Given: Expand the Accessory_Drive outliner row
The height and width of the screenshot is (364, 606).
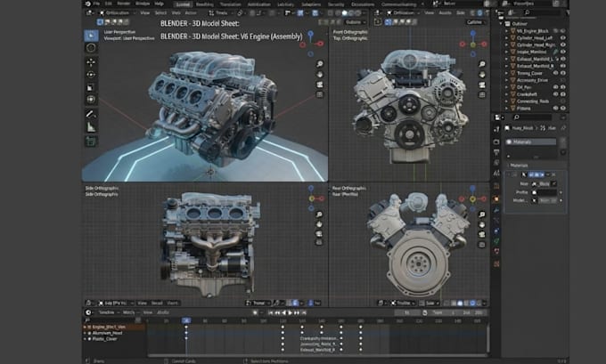Looking at the screenshot, I should 507,80.
